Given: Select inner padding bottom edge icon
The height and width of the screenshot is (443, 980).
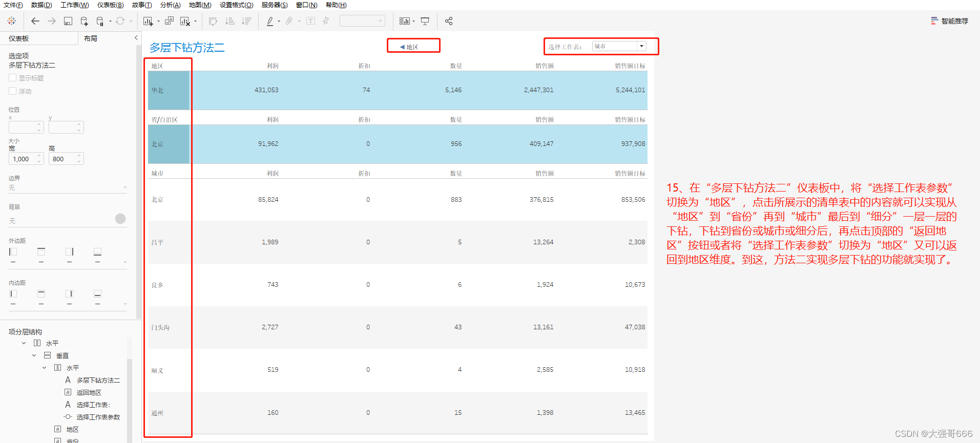Looking at the screenshot, I should (97, 293).
